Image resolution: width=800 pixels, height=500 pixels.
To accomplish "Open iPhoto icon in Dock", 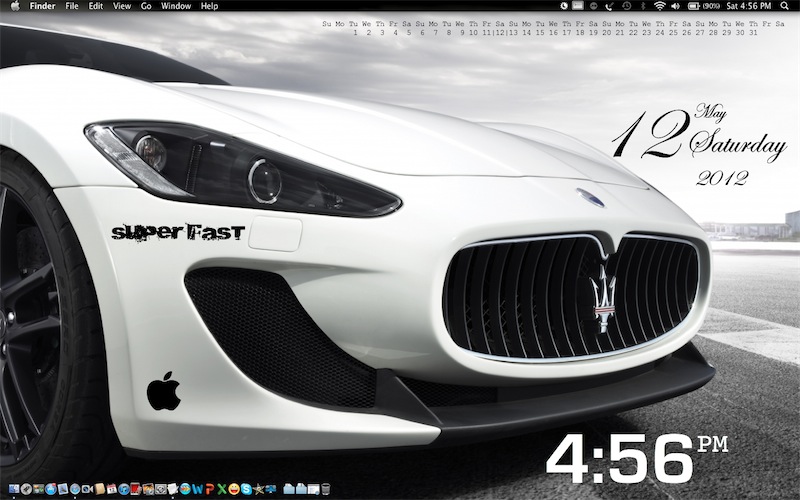I will [x=148, y=489].
